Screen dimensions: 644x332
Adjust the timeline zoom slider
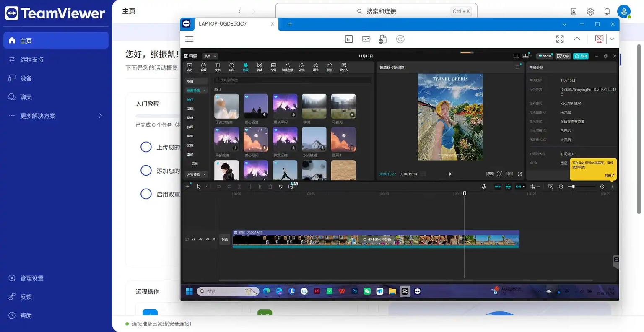pyautogui.click(x=573, y=187)
